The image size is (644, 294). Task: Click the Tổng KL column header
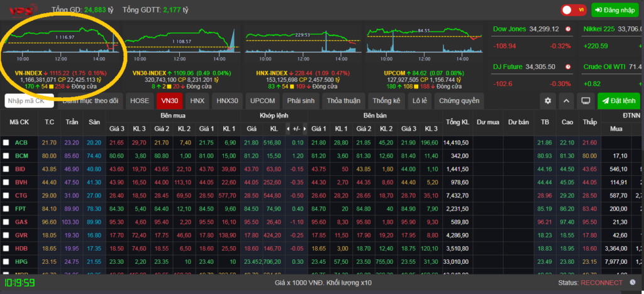(457, 122)
